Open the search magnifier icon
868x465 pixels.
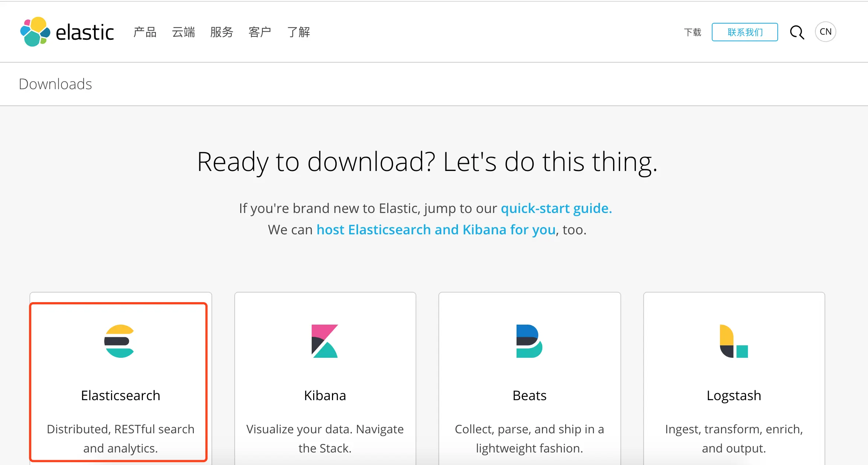coord(797,32)
